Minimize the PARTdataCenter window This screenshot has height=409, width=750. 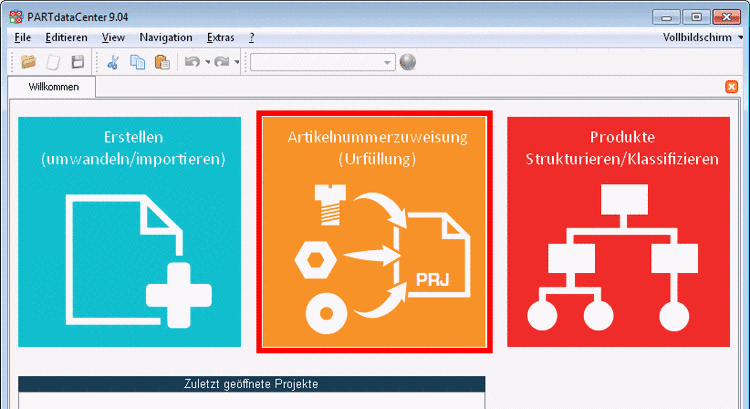coord(666,17)
